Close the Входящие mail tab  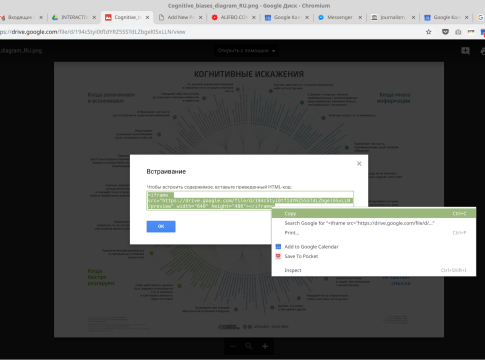[41, 17]
